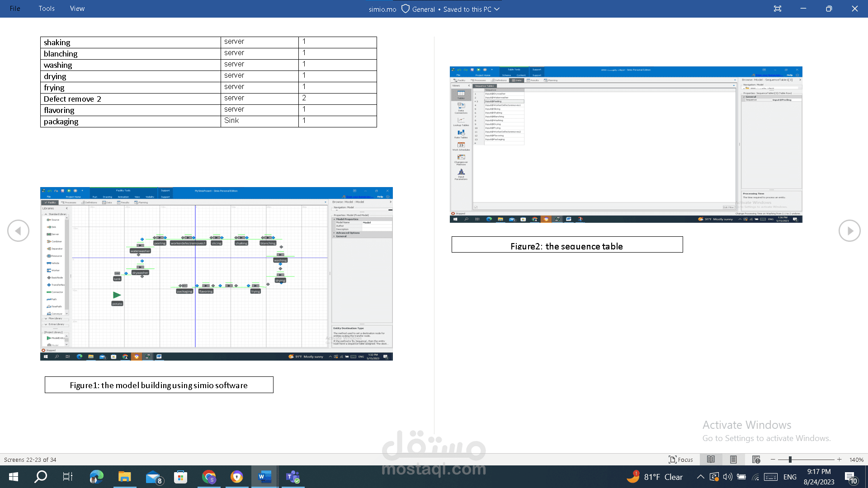Open the File menu
The width and height of the screenshot is (868, 488).
[15, 9]
